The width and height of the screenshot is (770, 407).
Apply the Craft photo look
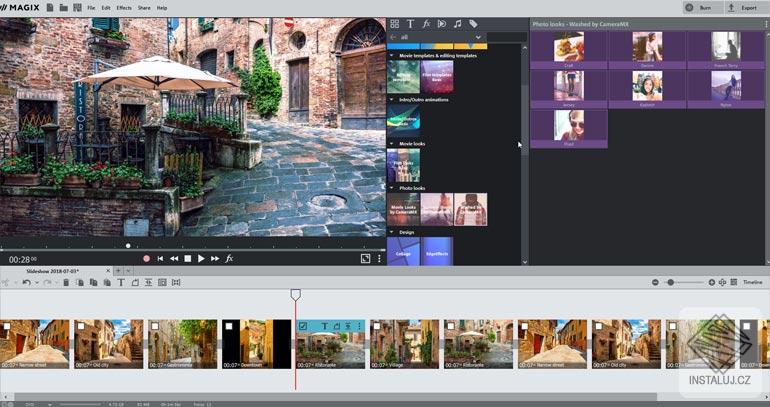tap(569, 50)
